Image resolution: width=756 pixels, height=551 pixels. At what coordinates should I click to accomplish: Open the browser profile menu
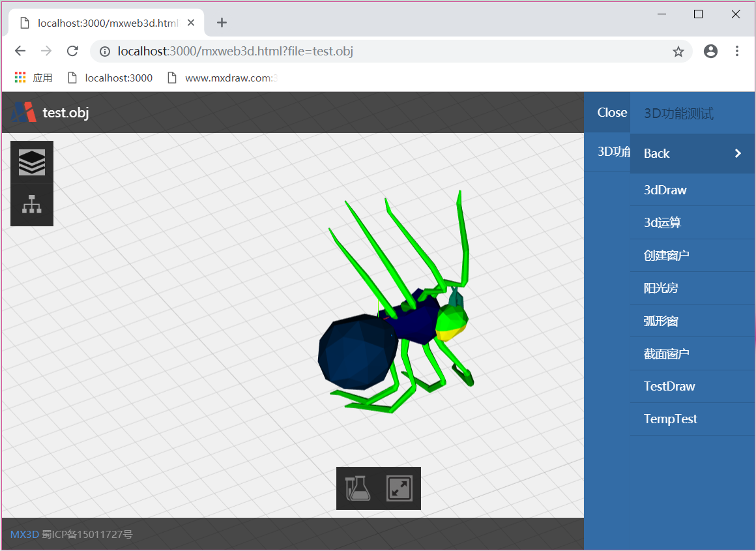710,51
